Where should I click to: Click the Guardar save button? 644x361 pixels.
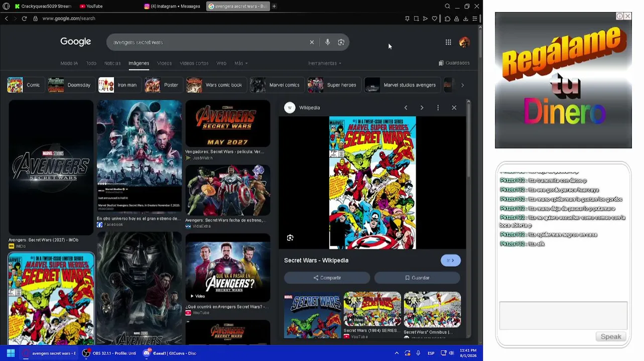point(417,278)
